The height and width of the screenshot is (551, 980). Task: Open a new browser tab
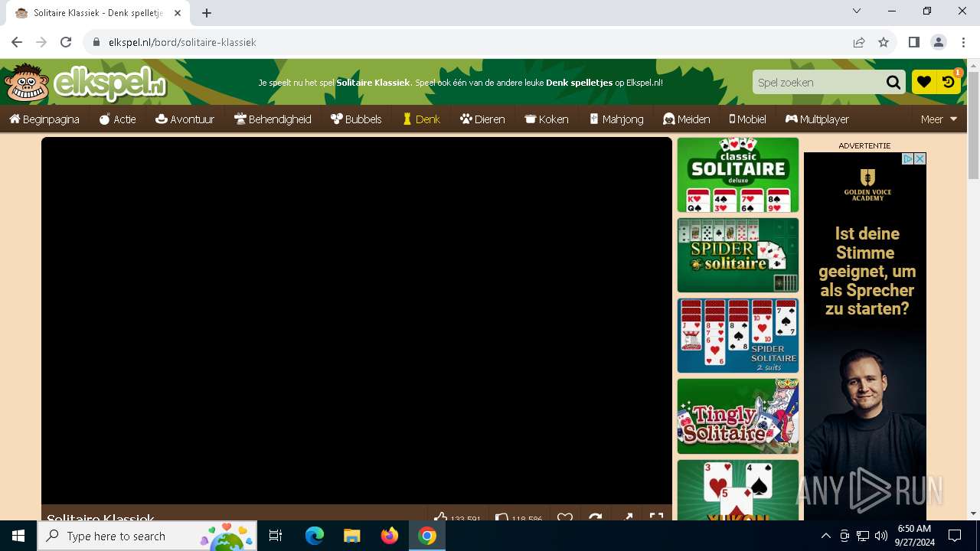click(x=207, y=13)
